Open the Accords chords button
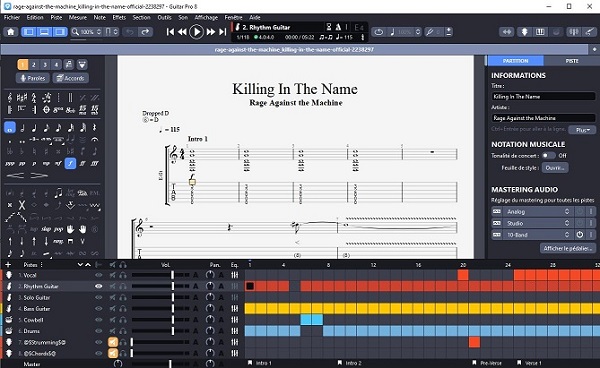The width and height of the screenshot is (600, 368). (70, 78)
